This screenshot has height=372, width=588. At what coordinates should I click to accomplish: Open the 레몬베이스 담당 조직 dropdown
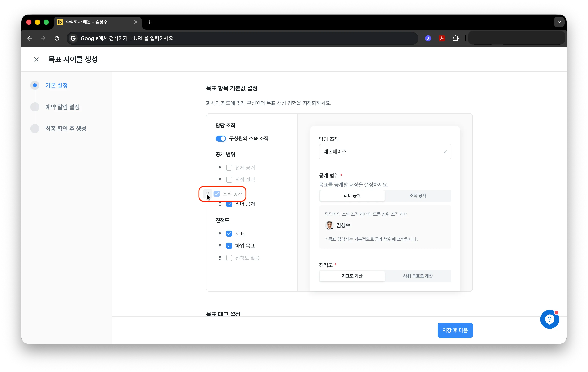click(385, 152)
